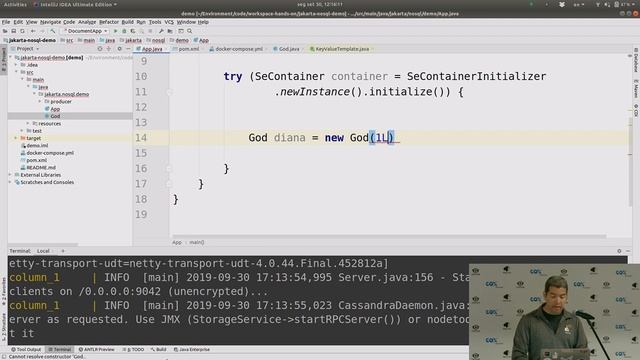Click Run with Coverage icon
The height and width of the screenshot is (360, 640).
click(133, 31)
